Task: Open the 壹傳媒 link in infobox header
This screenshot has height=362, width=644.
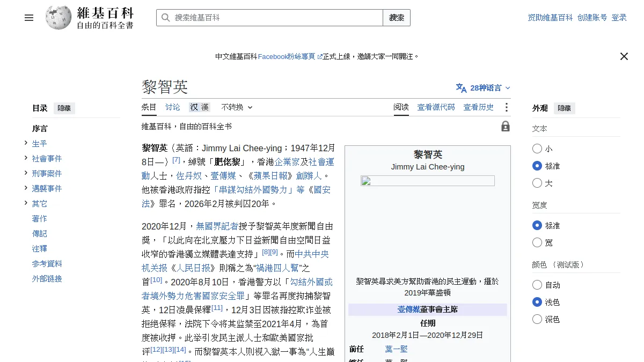Action: [x=408, y=309]
